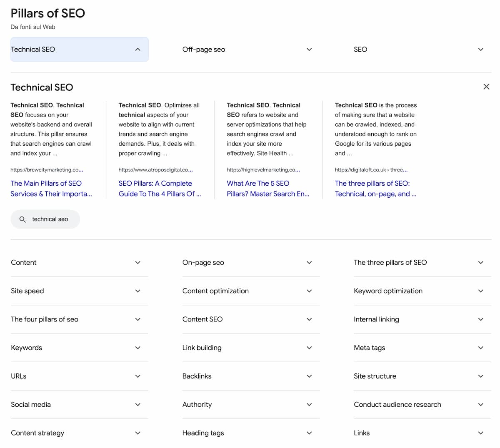Collapse the Technical SEO accordion chevron

point(137,50)
